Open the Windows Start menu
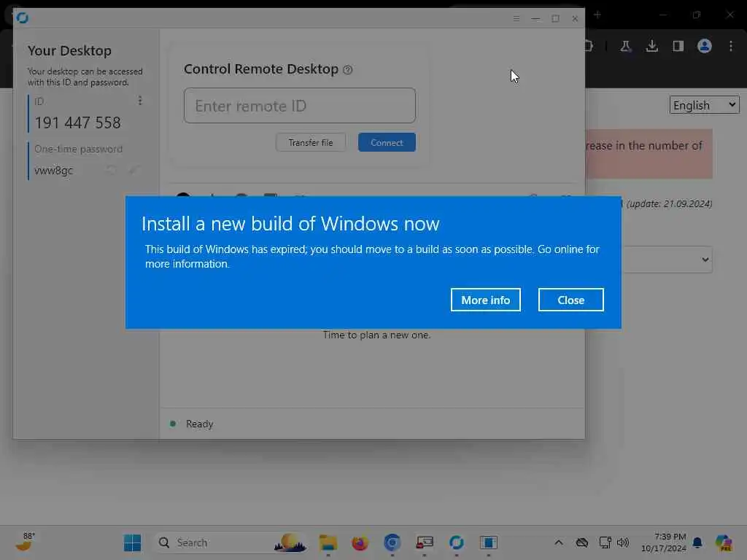Image resolution: width=747 pixels, height=560 pixels. tap(132, 542)
